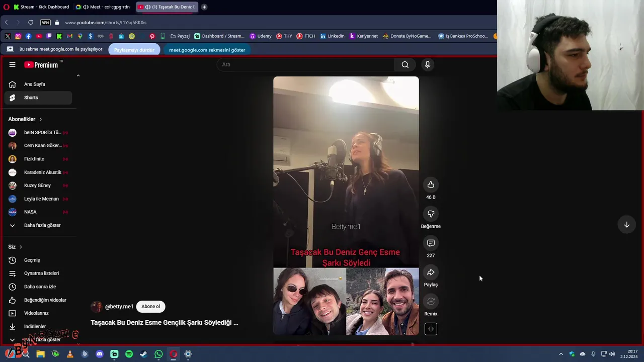This screenshot has width=644, height=362.
Task: Dislike the short via Beğenme button
Action: [x=431, y=214]
